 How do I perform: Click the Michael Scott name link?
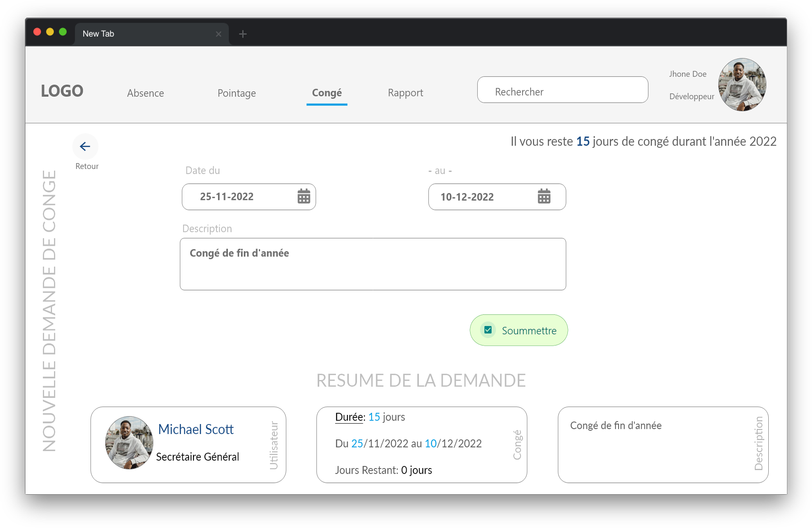click(196, 429)
